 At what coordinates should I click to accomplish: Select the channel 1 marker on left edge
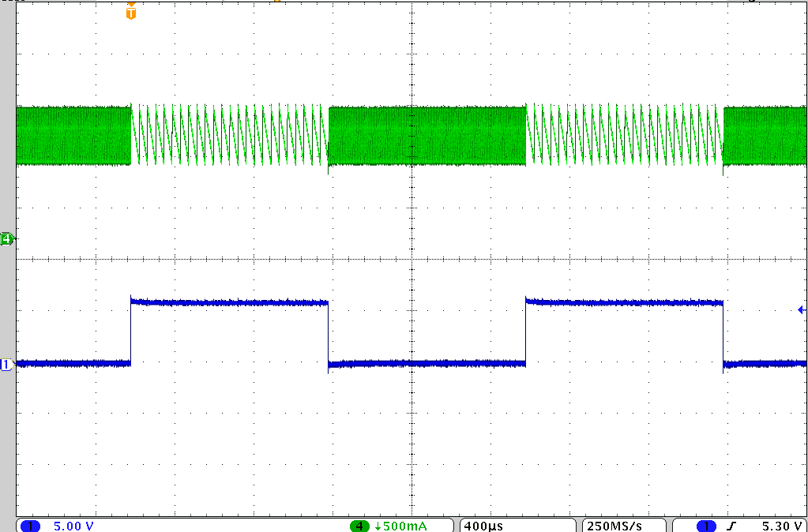point(6,364)
